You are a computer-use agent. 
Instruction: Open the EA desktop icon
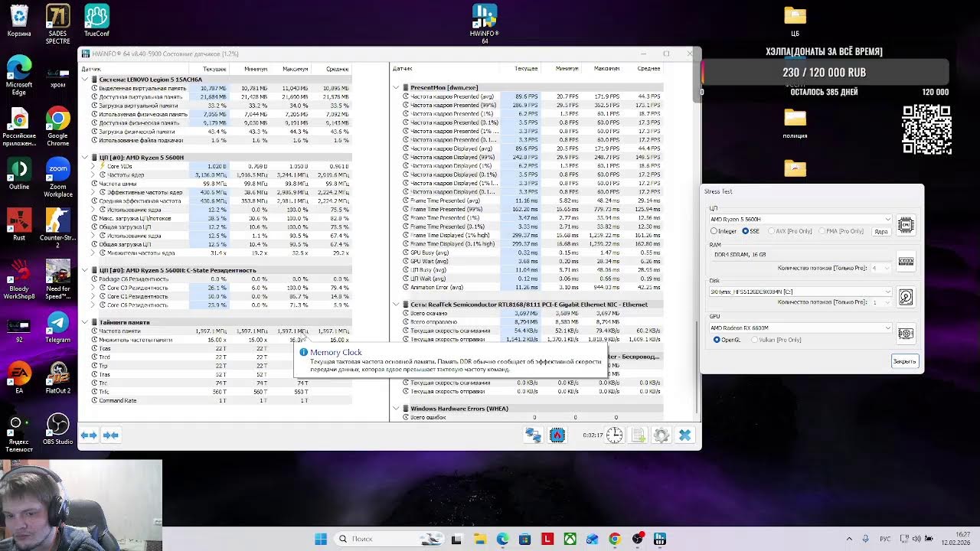pos(19,377)
